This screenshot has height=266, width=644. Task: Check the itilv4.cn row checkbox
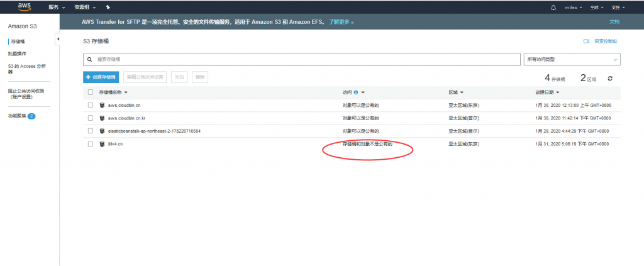click(x=91, y=144)
